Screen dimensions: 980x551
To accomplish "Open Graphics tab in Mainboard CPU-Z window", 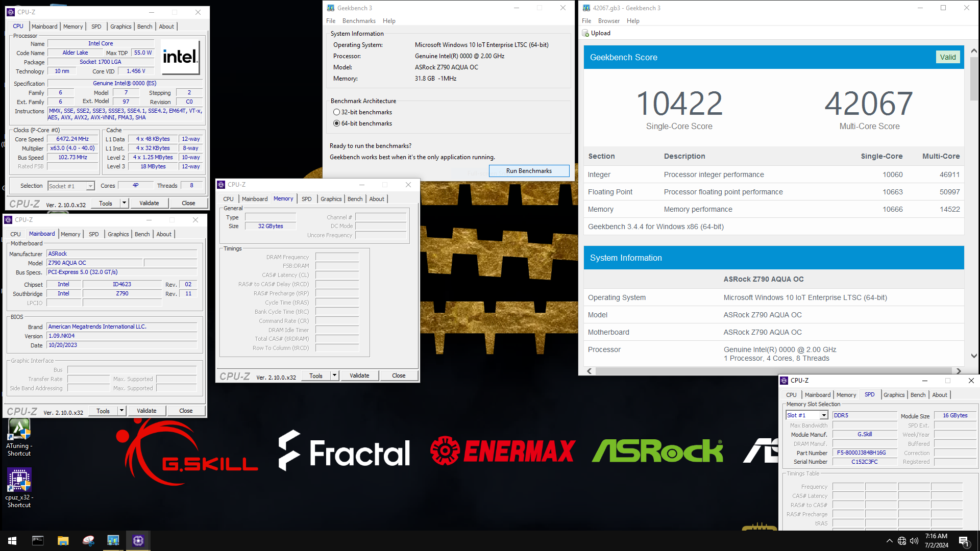I will pos(118,234).
